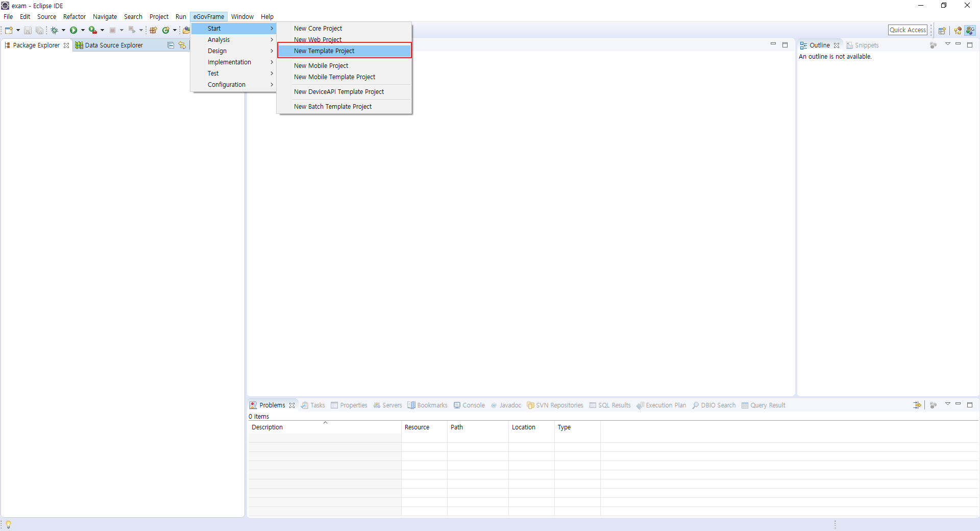The image size is (980, 531).
Task: Open the Project menu
Action: [159, 17]
